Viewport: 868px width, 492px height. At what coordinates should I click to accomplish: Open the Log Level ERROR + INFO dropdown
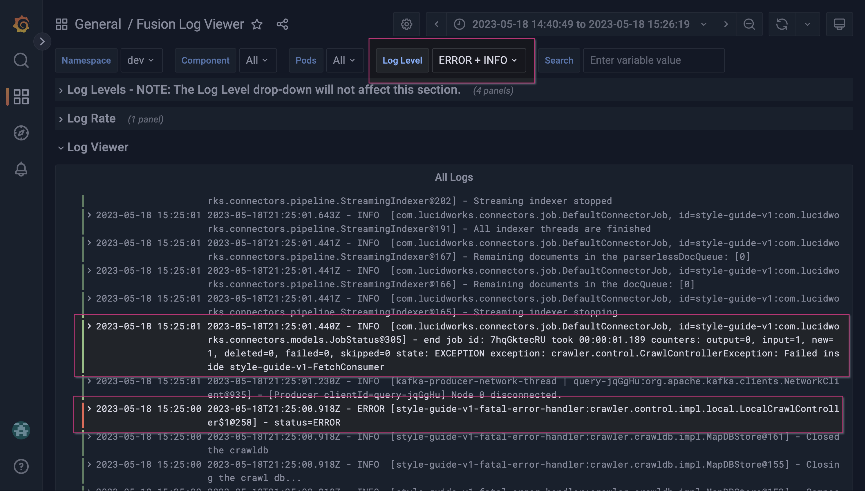(478, 60)
